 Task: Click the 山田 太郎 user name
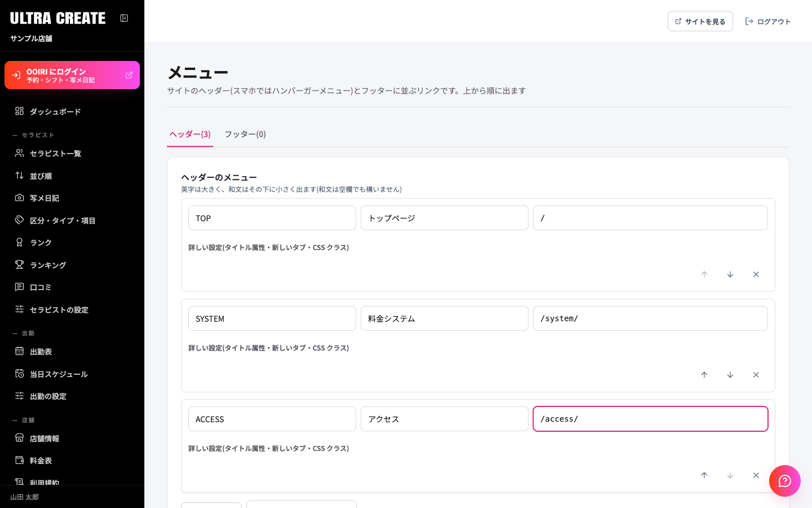25,497
